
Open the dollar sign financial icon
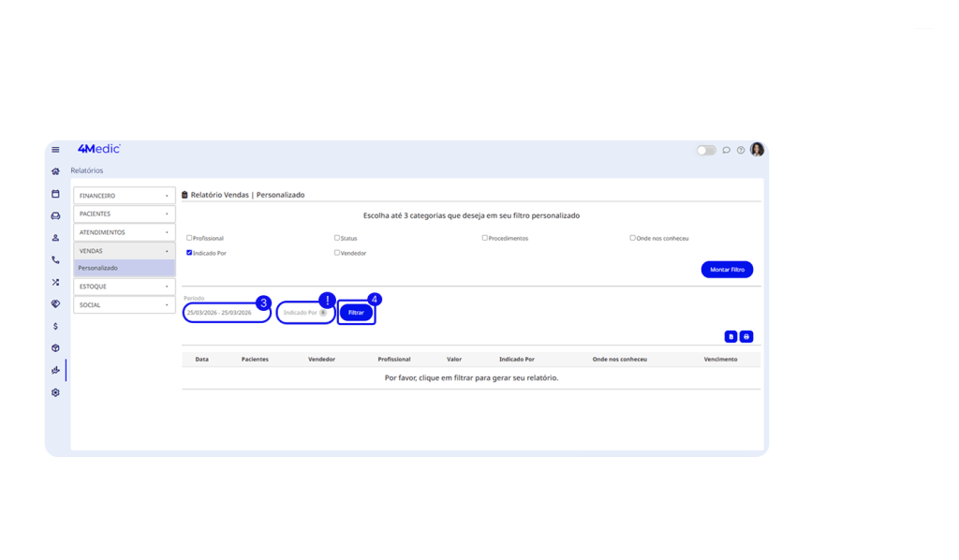[55, 326]
